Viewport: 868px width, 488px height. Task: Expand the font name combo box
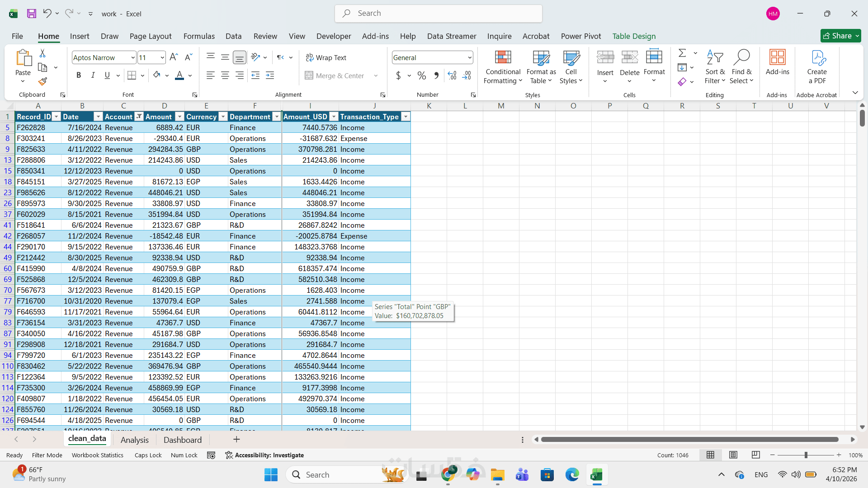coord(132,57)
